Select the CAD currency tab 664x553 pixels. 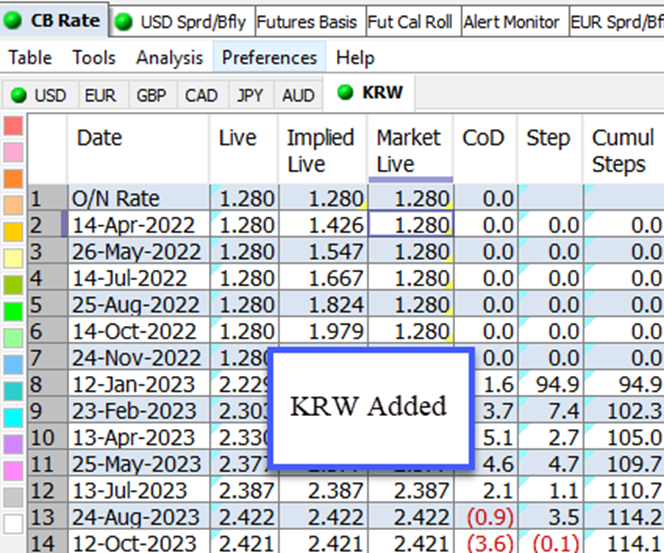(201, 95)
